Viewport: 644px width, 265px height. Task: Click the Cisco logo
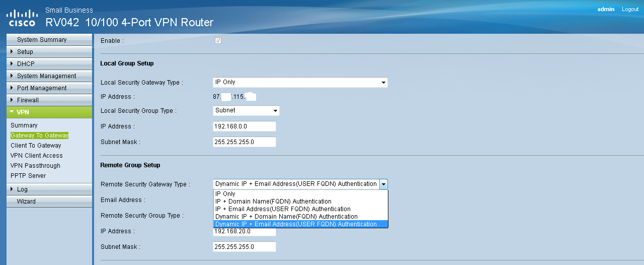pyautogui.click(x=22, y=18)
